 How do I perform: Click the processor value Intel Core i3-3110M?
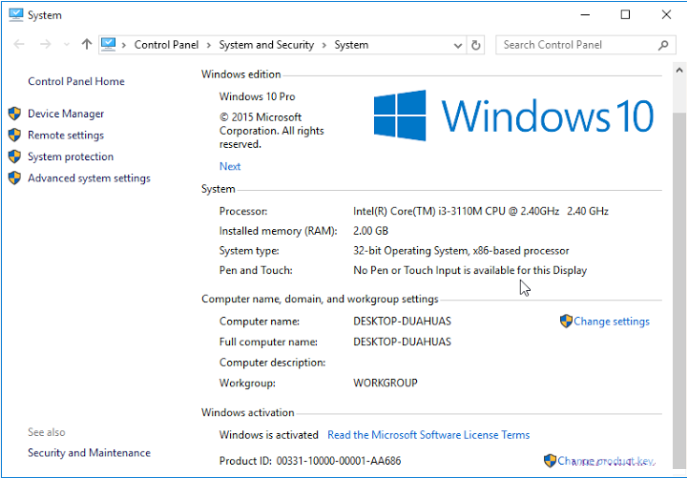point(481,212)
